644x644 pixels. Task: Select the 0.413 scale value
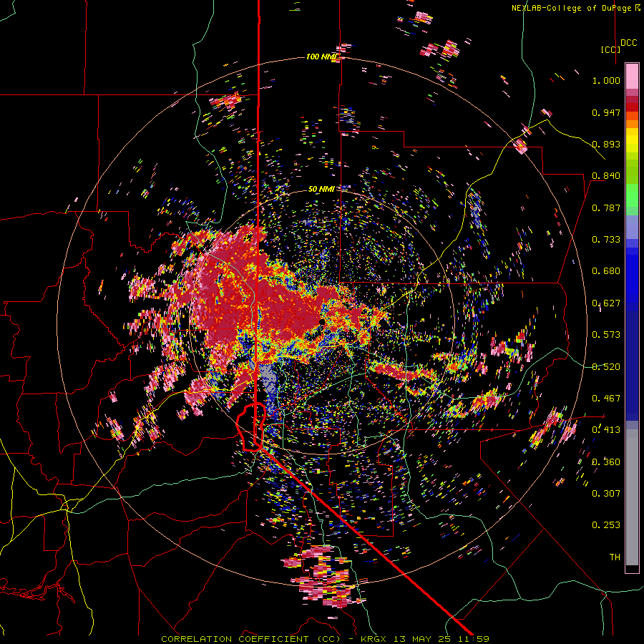point(606,430)
